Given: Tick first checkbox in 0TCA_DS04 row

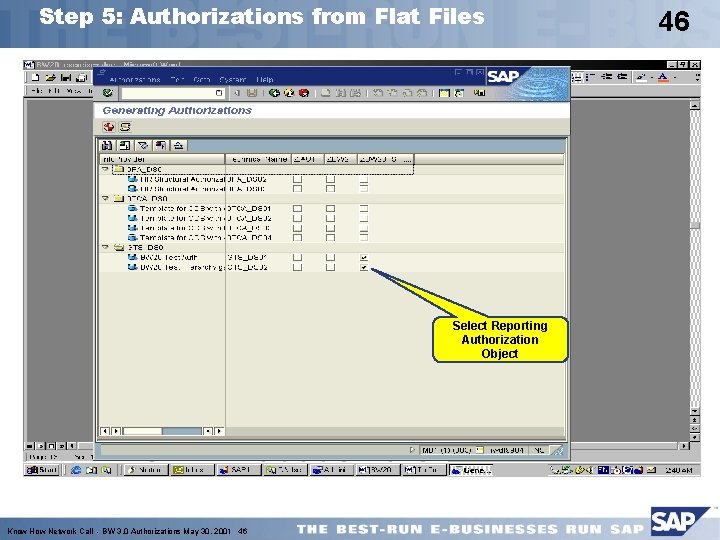Looking at the screenshot, I should [298, 238].
